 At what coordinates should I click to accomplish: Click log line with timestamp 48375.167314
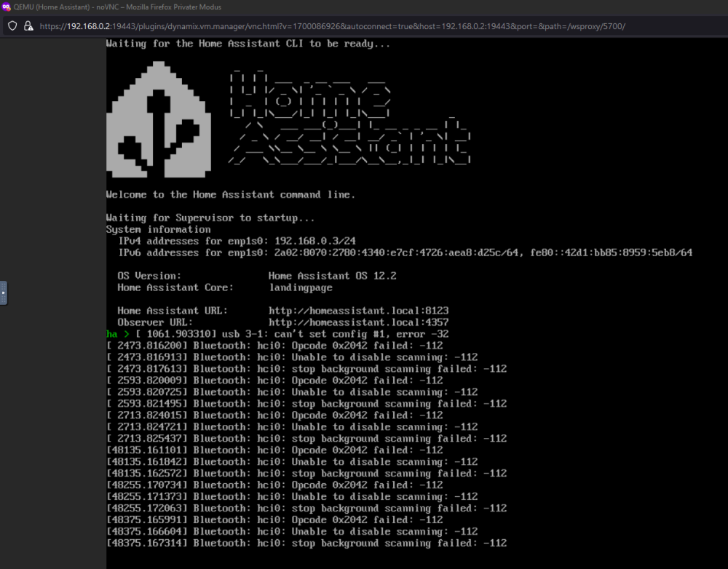pos(306,543)
